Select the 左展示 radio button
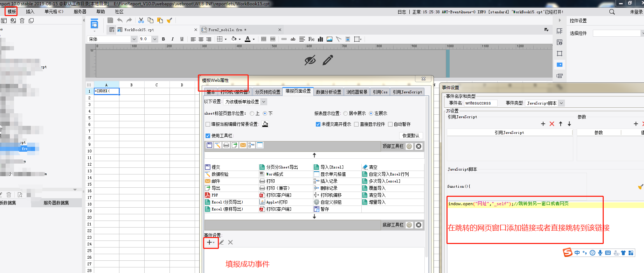Screen dimensions: 644x273 click(x=371, y=114)
